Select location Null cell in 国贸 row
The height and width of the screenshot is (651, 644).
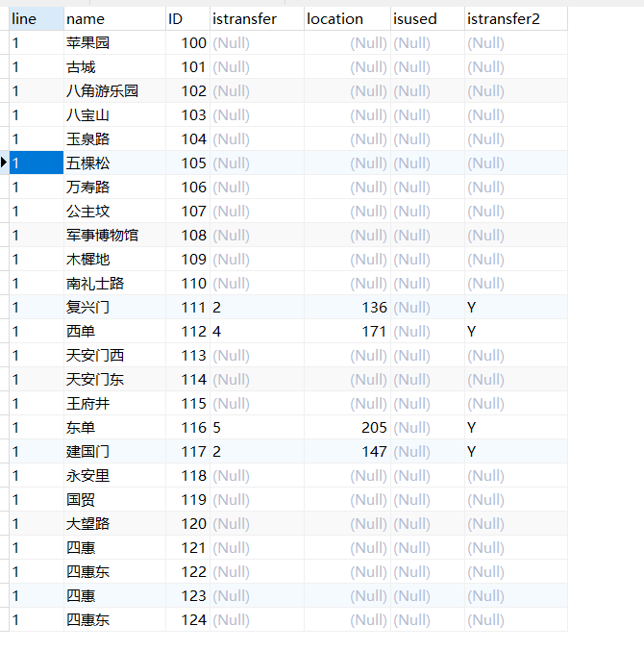pos(347,500)
